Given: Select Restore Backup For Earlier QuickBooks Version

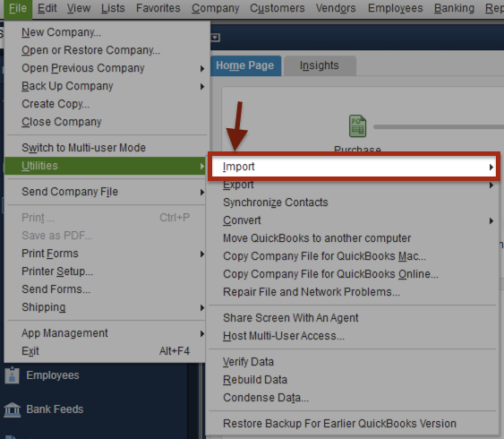Looking at the screenshot, I should click(354, 424).
